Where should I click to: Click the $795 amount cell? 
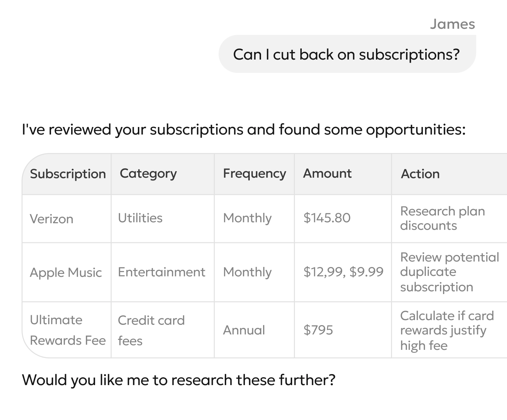click(x=318, y=330)
